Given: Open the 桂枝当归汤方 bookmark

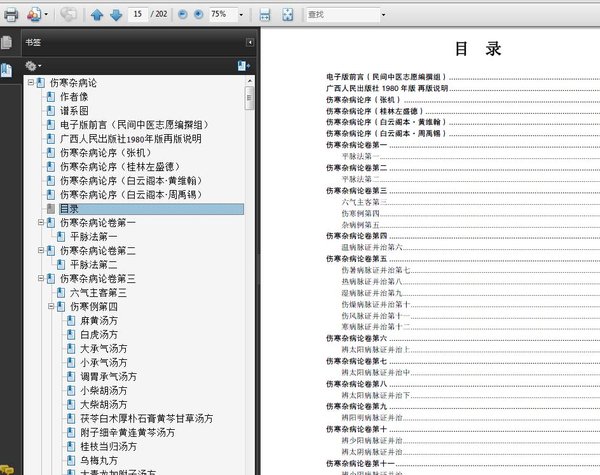Looking at the screenshot, I should coord(108,447).
